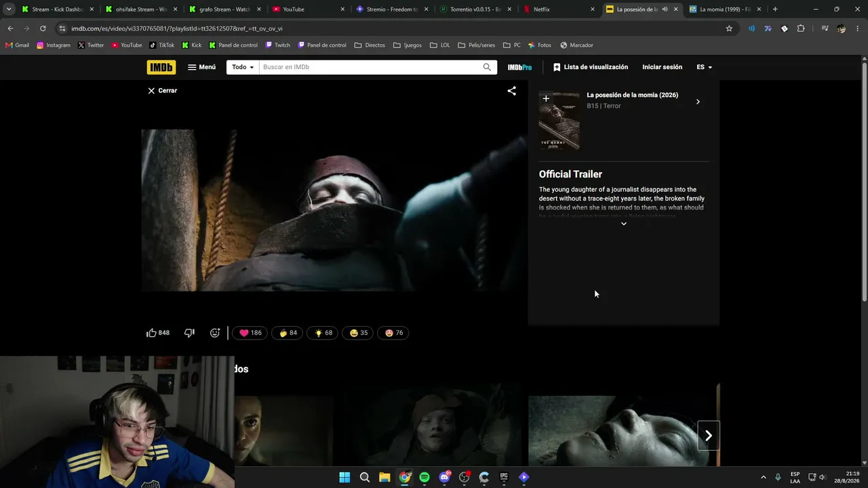This screenshot has width=868, height=488.
Task: Open the Windows Start menu
Action: point(344,477)
